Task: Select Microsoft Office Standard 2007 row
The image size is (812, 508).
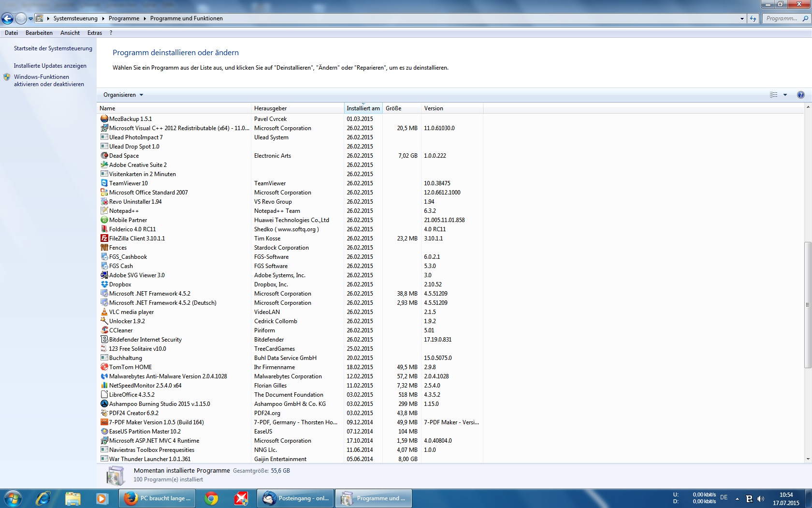Action: pyautogui.click(x=290, y=192)
